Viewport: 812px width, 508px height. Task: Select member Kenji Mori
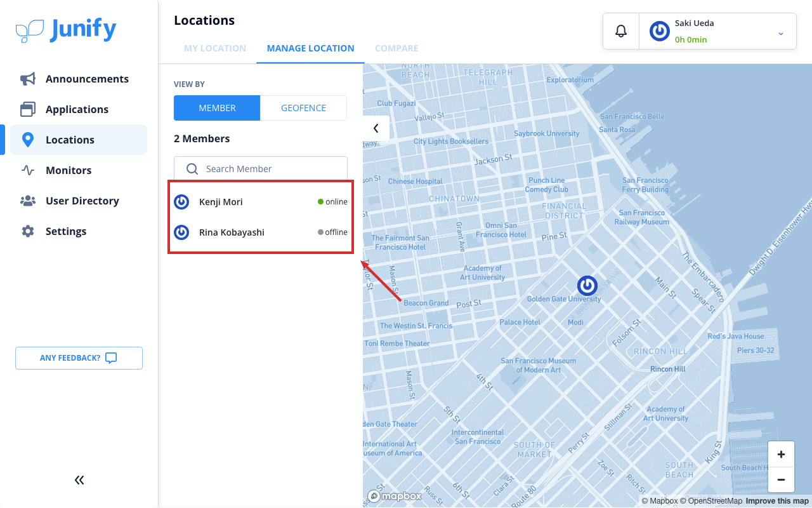(x=261, y=202)
